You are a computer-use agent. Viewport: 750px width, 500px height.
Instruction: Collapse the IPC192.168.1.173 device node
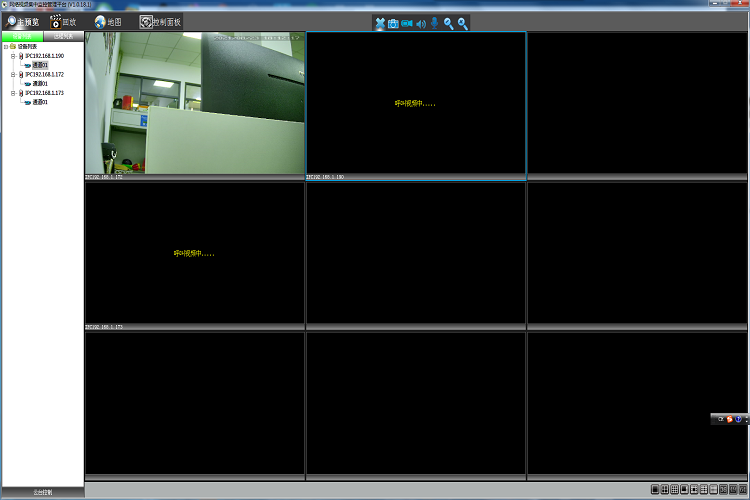[x=13, y=93]
